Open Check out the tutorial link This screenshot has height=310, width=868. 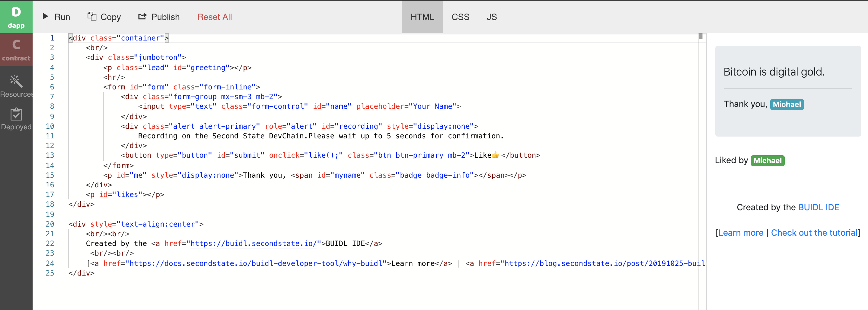coord(814,233)
